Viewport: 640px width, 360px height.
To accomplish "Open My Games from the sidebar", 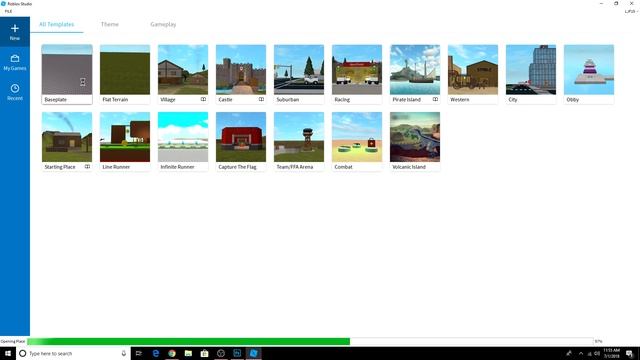I will [15, 62].
